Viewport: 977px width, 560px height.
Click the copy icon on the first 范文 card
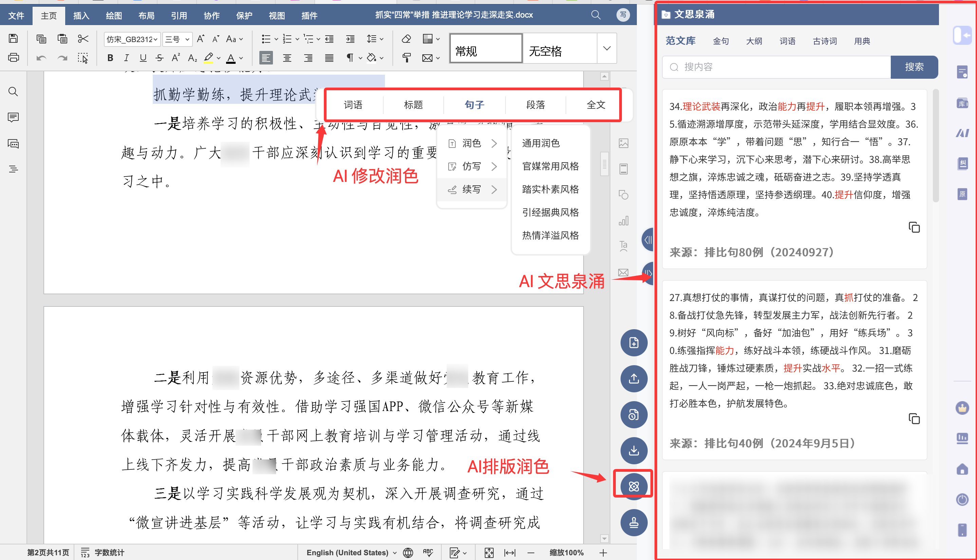pyautogui.click(x=914, y=227)
